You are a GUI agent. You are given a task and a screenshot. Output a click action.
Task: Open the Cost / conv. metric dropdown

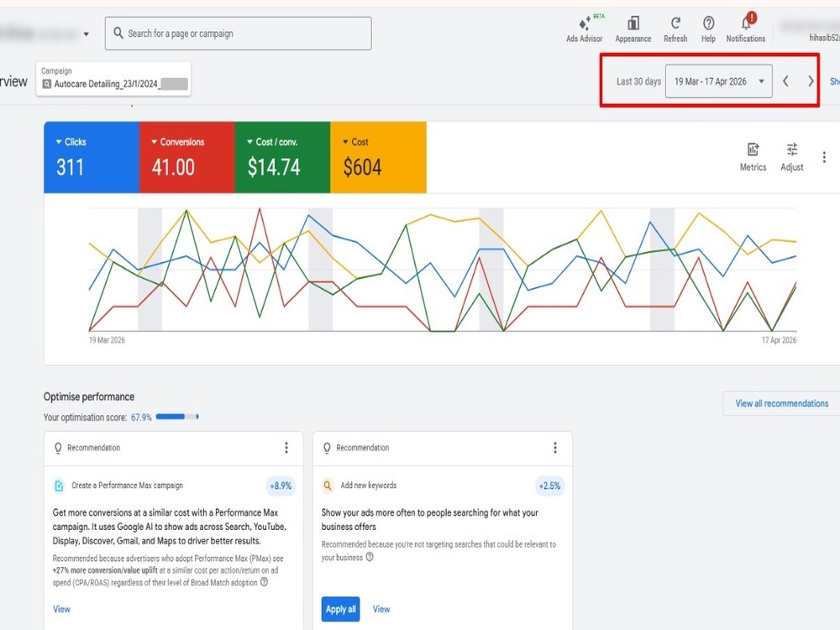[x=272, y=142]
